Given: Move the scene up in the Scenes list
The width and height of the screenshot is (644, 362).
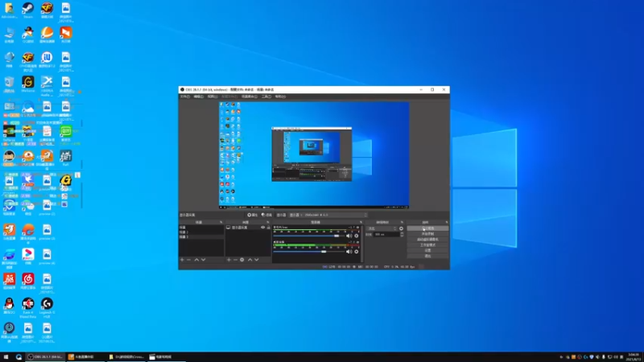Looking at the screenshot, I should 196,260.
